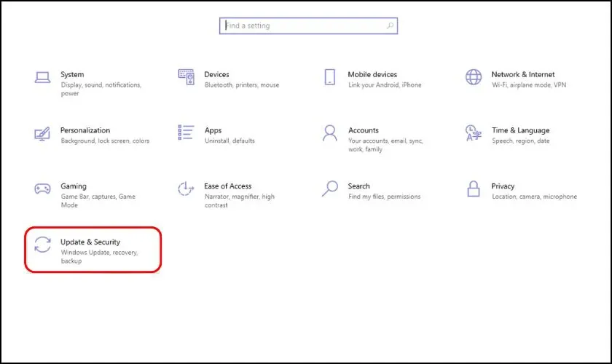Viewport: 612px width, 364px height.
Task: Click the Personalization paintbrush icon
Action: point(42,134)
